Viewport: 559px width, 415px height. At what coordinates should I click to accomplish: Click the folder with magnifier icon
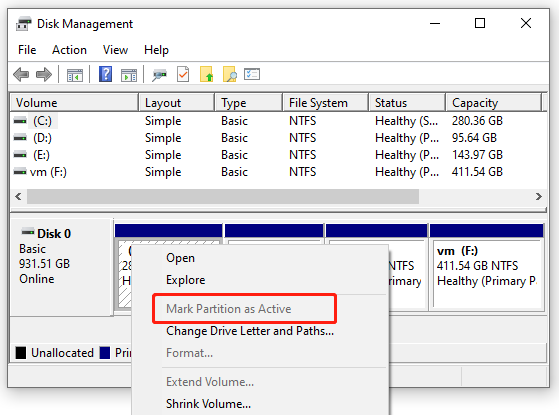[x=230, y=74]
